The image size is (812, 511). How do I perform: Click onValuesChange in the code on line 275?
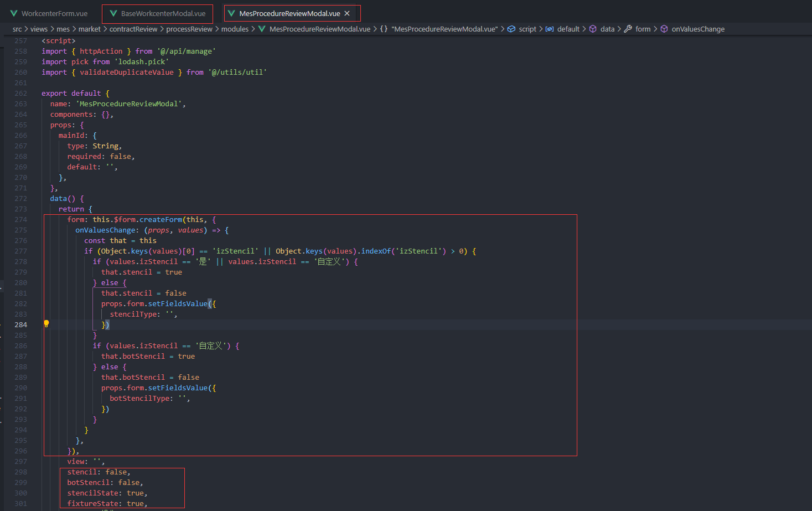[105, 230]
